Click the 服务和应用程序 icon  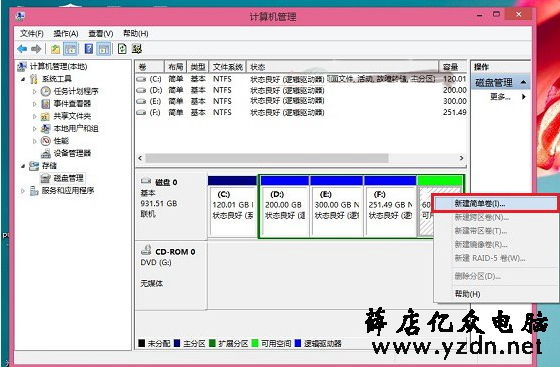[34, 191]
